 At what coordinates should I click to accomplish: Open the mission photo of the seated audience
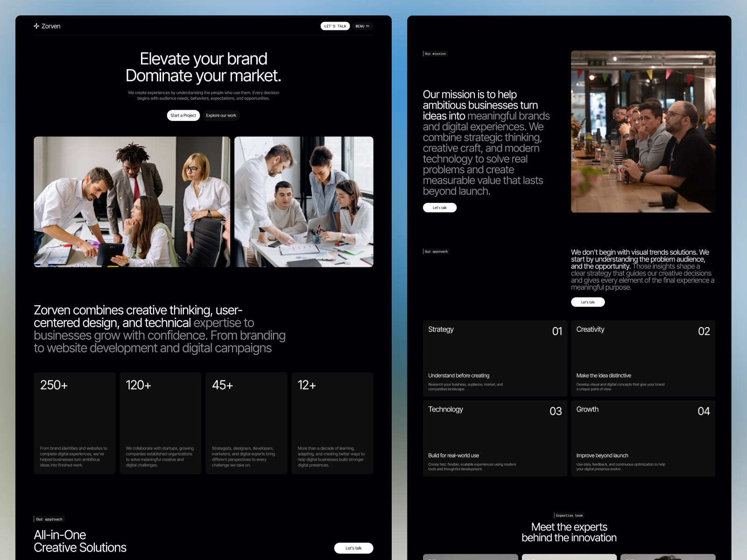click(x=643, y=132)
